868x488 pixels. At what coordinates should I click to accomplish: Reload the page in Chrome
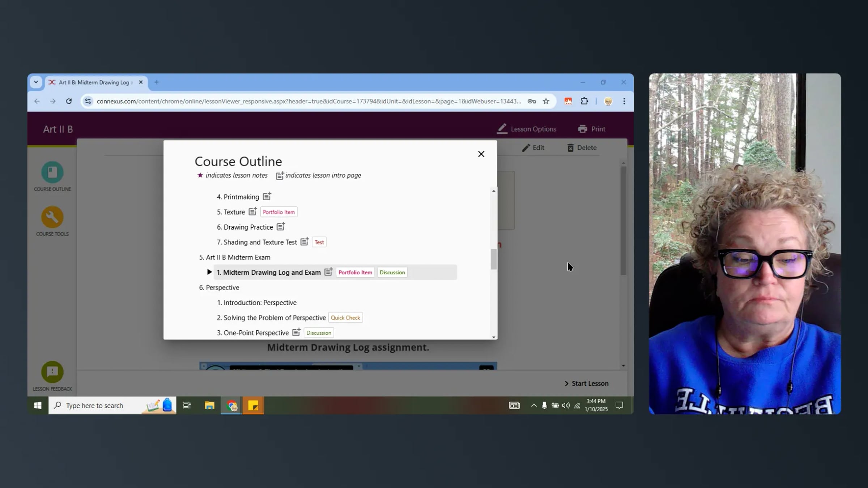(x=69, y=101)
